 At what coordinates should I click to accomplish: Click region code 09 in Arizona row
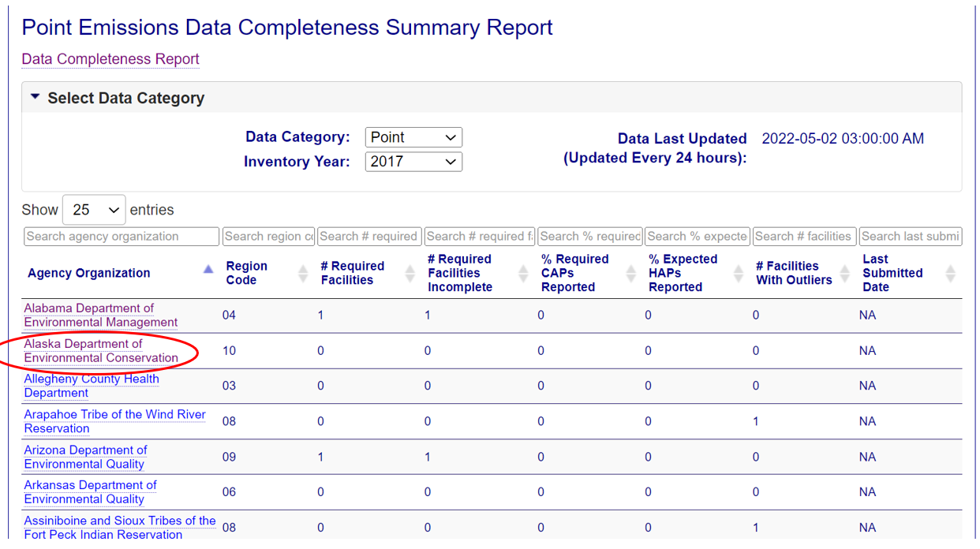click(229, 457)
